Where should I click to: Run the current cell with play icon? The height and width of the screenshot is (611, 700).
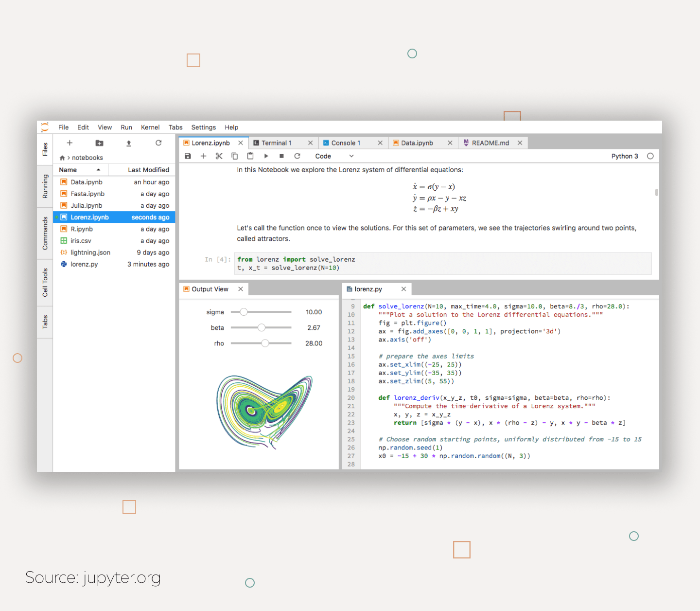click(266, 156)
